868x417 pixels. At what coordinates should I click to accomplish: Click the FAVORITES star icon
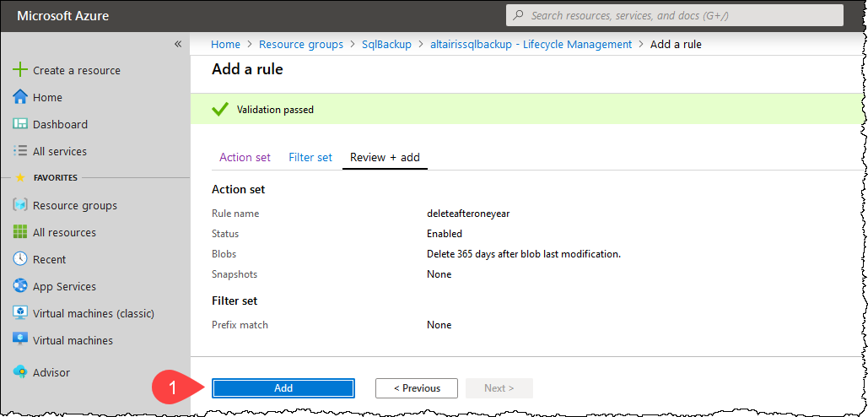point(20,178)
